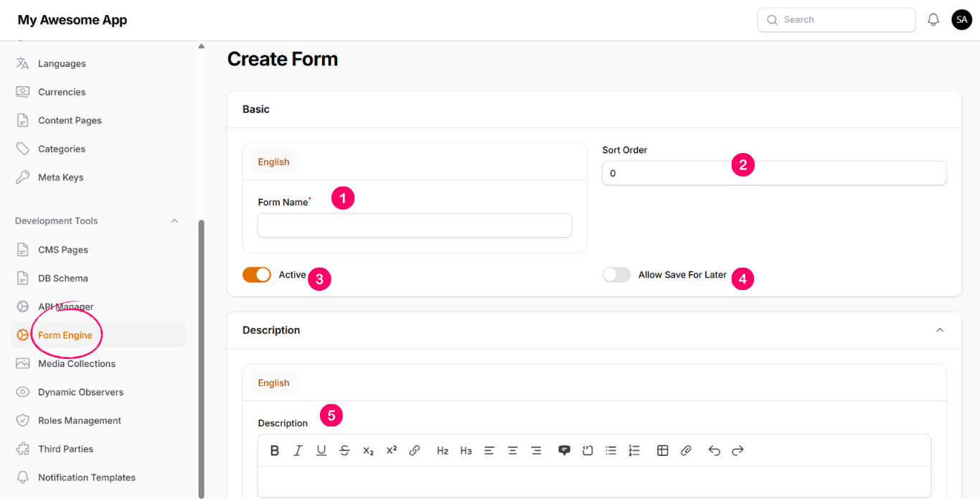Open notifications via the bell icon
This screenshot has height=499, width=980.
[x=933, y=20]
